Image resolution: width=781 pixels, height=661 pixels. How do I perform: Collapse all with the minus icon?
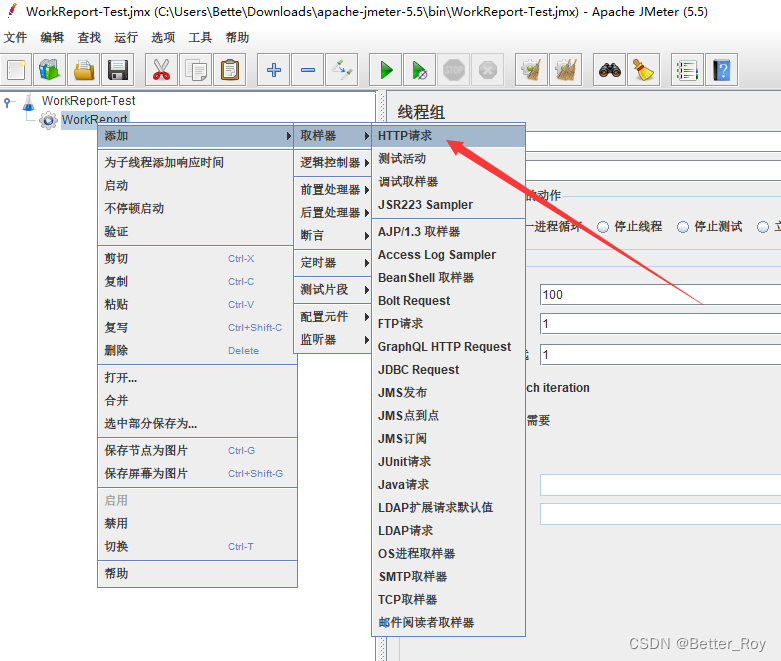click(308, 70)
